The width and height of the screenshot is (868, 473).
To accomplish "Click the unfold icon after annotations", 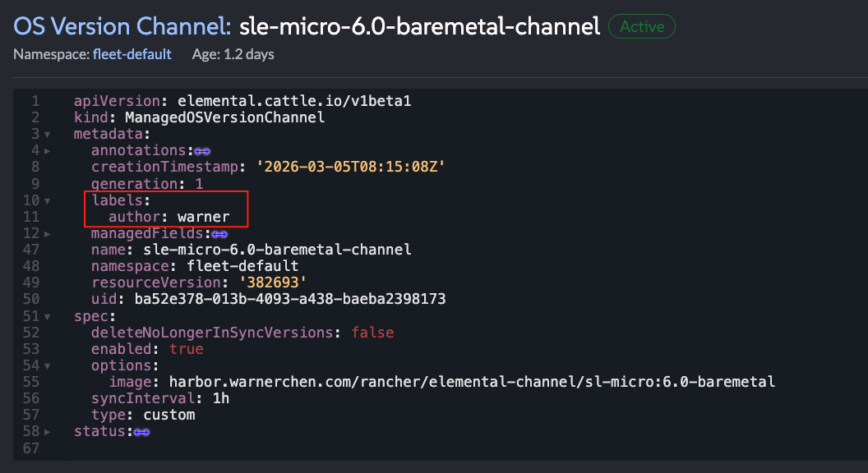I will [202, 151].
